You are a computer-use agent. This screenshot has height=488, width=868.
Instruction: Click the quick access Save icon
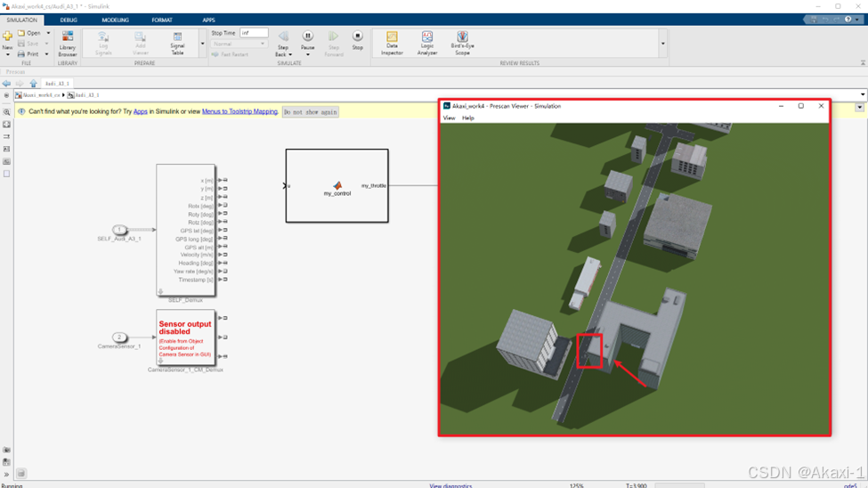(x=814, y=20)
